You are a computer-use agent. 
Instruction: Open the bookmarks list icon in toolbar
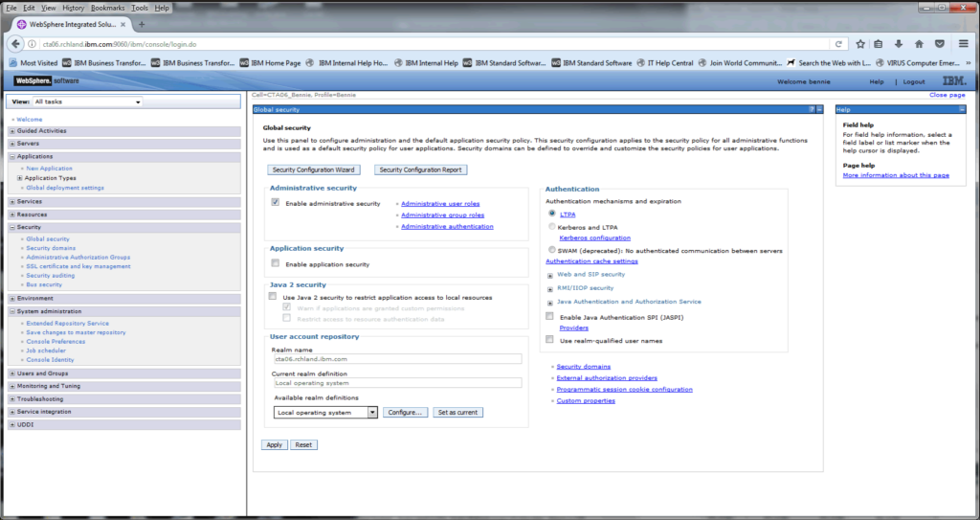point(879,44)
